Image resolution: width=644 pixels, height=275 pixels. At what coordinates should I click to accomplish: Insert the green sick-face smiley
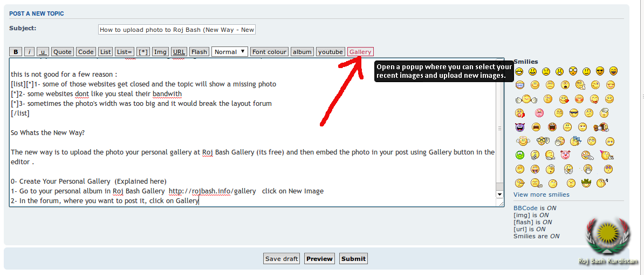[x=519, y=155]
